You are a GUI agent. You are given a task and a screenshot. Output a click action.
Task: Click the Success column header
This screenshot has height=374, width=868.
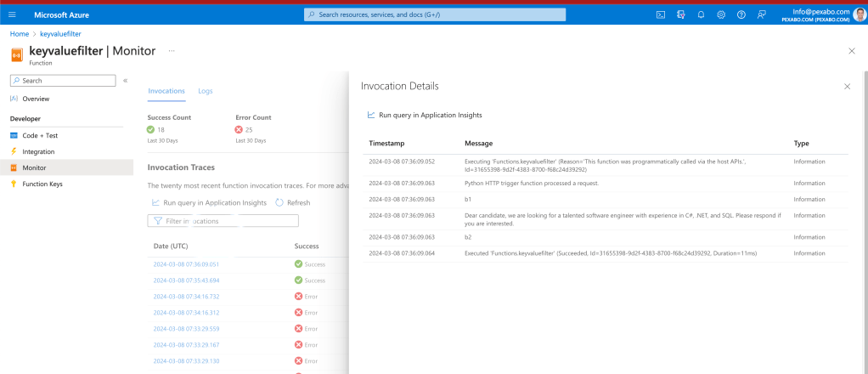pyautogui.click(x=307, y=246)
